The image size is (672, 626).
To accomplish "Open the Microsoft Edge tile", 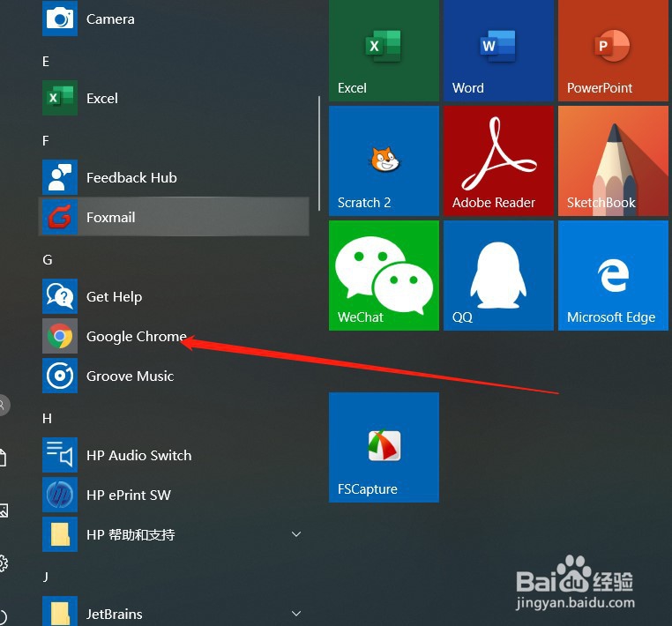I will pyautogui.click(x=613, y=275).
